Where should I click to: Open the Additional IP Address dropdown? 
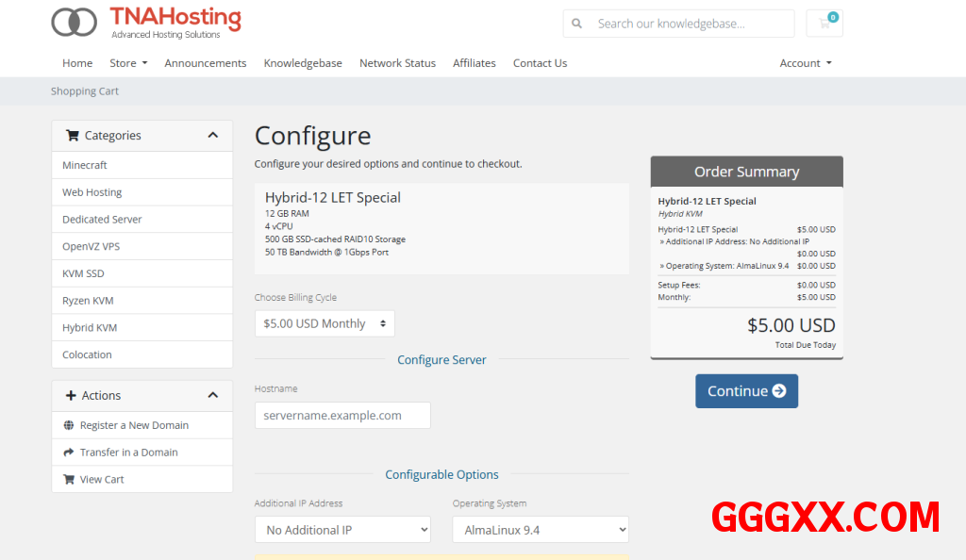pyautogui.click(x=342, y=530)
